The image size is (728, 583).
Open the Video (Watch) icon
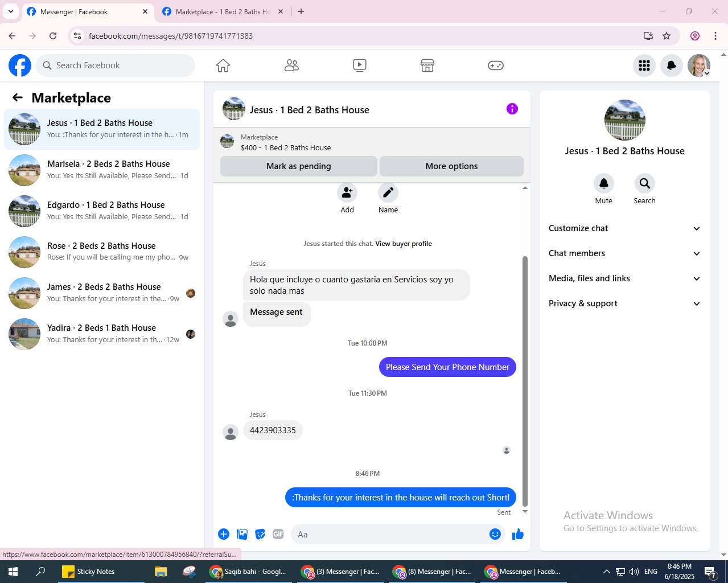(359, 65)
